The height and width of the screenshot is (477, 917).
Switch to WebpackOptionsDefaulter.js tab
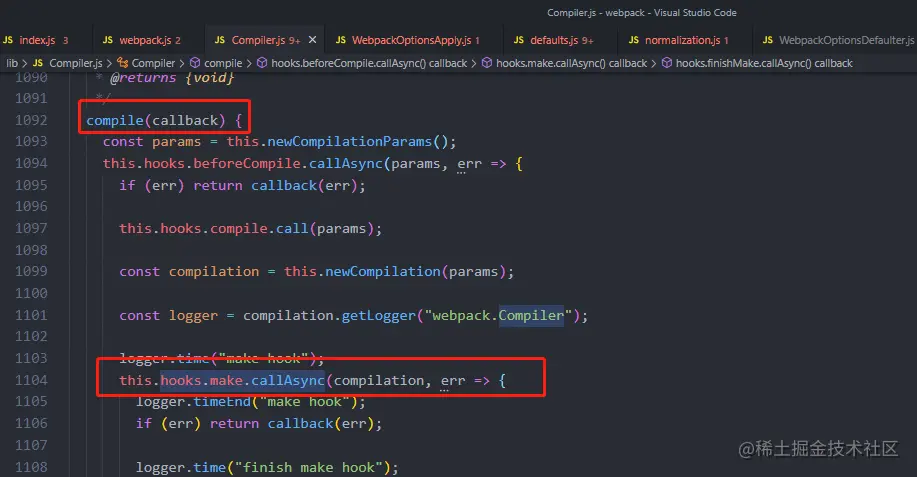(846, 40)
